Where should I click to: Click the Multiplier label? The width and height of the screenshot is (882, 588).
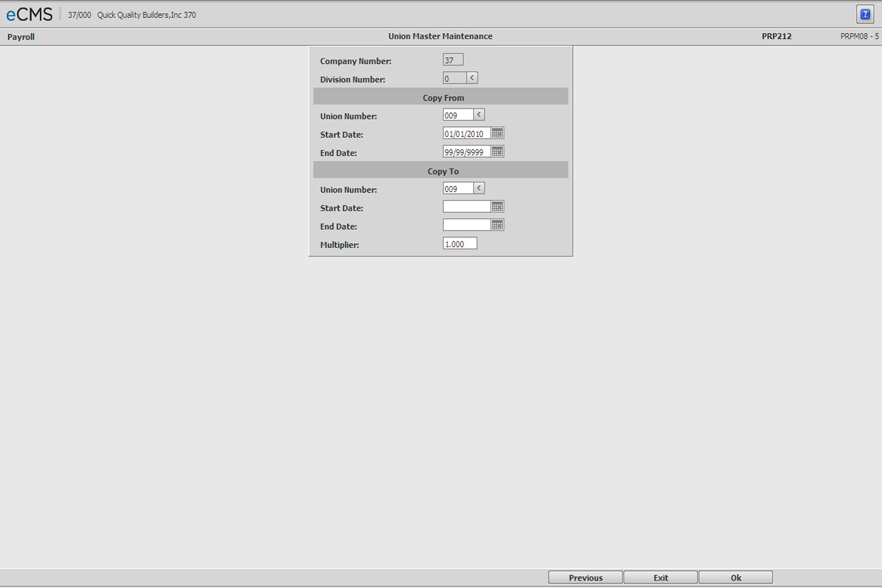[339, 245]
